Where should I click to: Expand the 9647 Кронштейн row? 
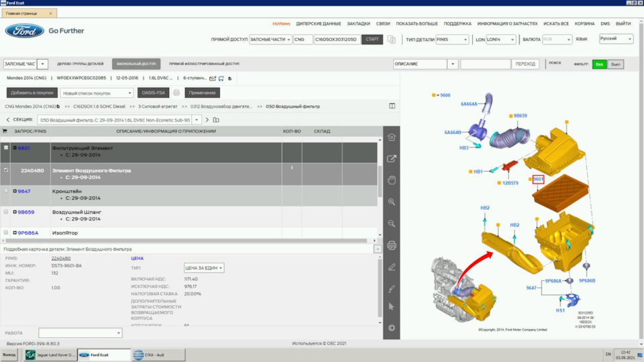point(15,191)
